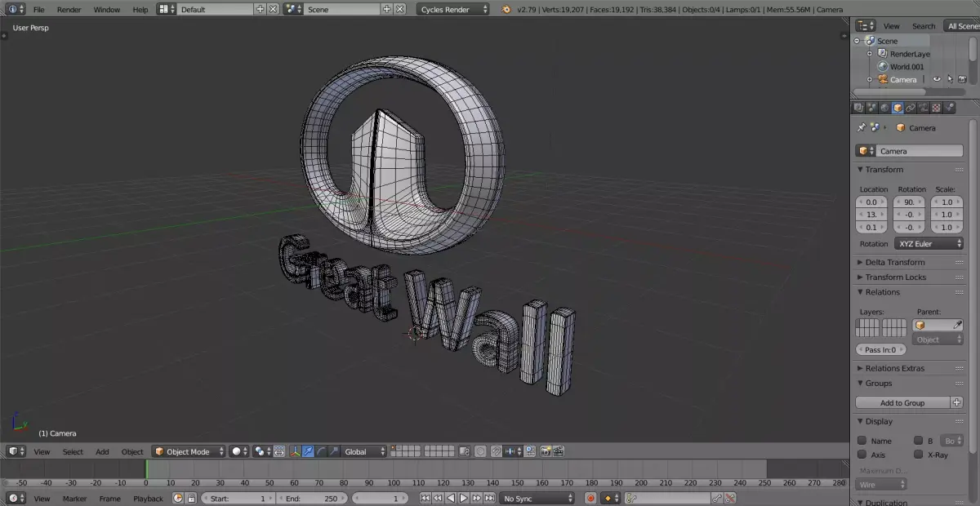Click the parent object eyedropper icon
The height and width of the screenshot is (506, 980).
pyautogui.click(x=958, y=325)
